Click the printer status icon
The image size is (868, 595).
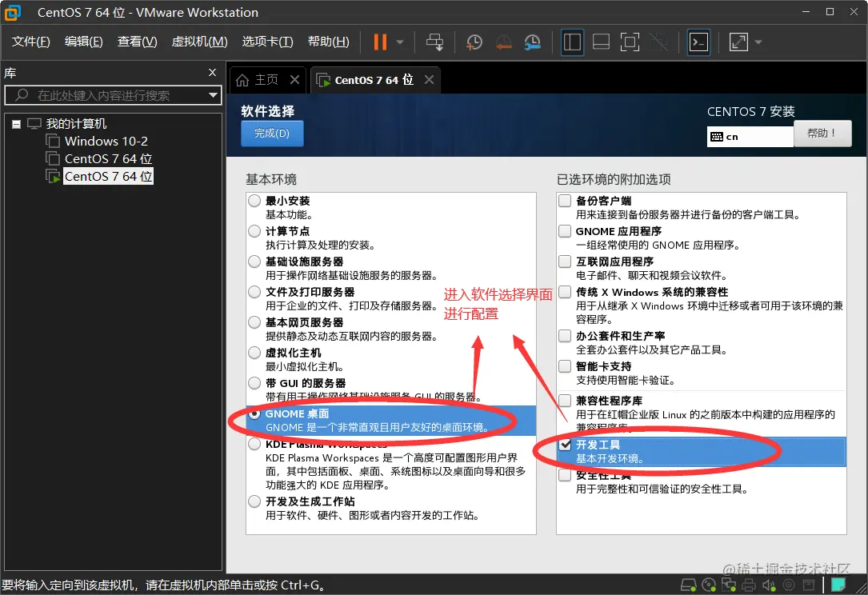pyautogui.click(x=749, y=585)
